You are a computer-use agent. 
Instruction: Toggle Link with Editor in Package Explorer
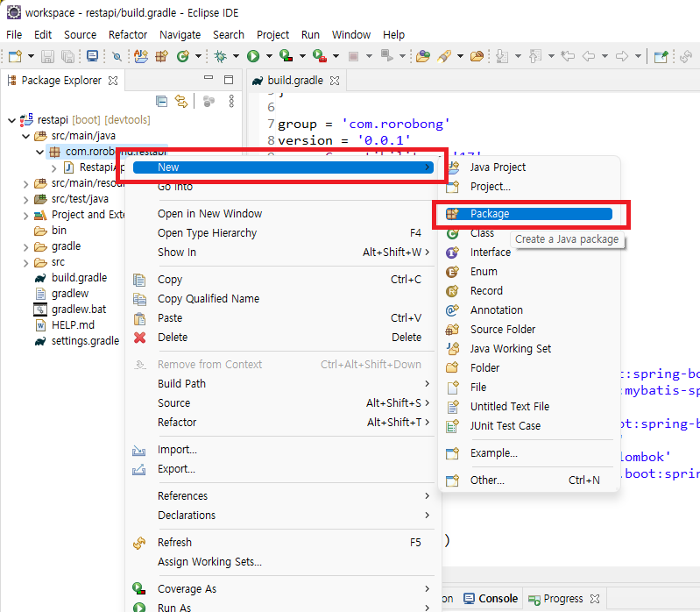click(x=181, y=102)
